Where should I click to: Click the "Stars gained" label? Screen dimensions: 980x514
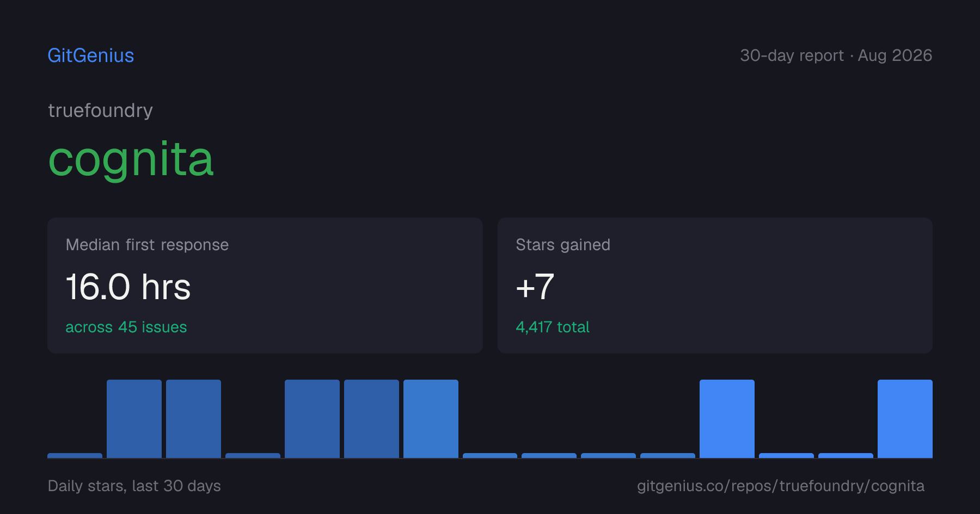(563, 245)
